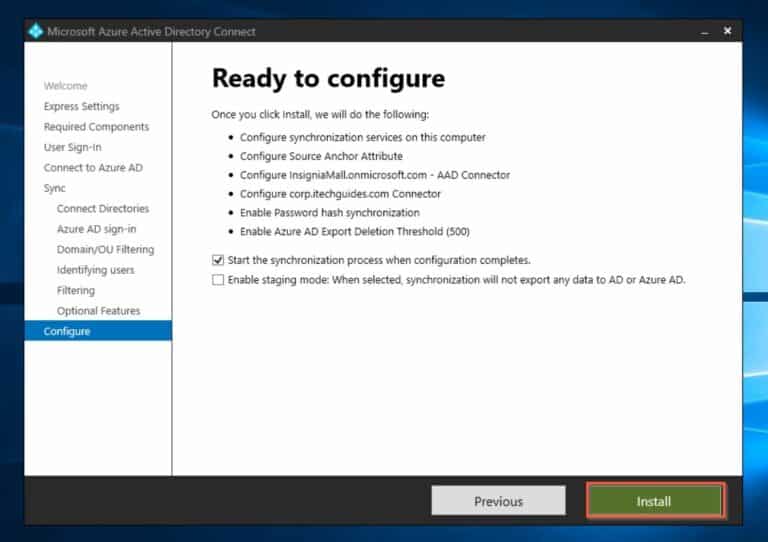This screenshot has height=542, width=768.
Task: Select the highlighted Configure step
Action: [x=98, y=331]
